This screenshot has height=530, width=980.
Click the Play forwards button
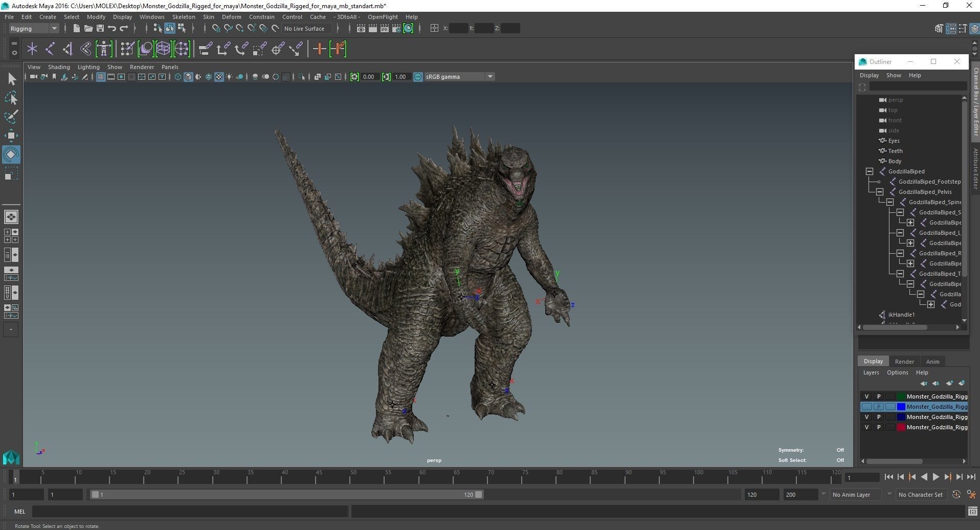tap(936, 477)
